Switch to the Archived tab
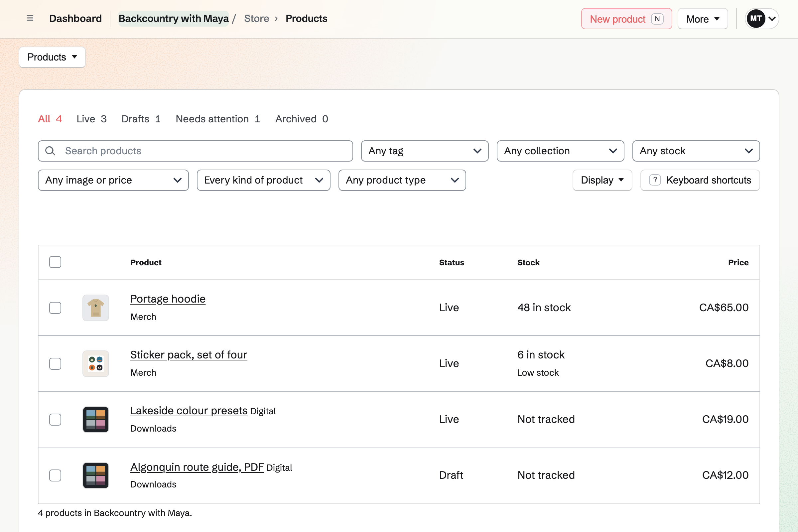 [x=302, y=119]
